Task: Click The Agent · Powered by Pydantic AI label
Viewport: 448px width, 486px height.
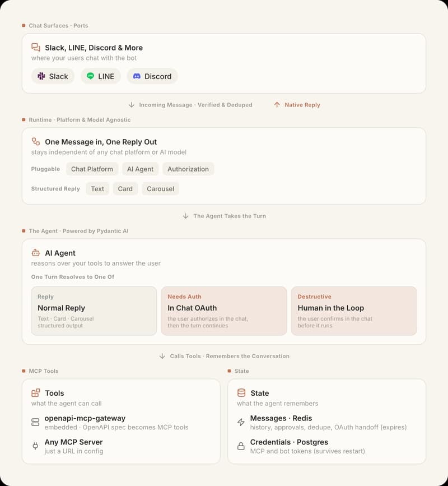Action: pyautogui.click(x=78, y=231)
